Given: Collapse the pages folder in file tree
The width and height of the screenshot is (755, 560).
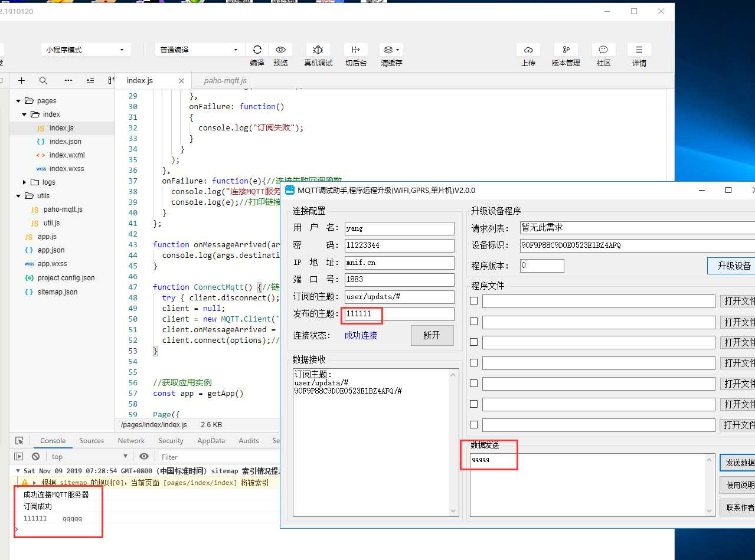Looking at the screenshot, I should click(19, 101).
